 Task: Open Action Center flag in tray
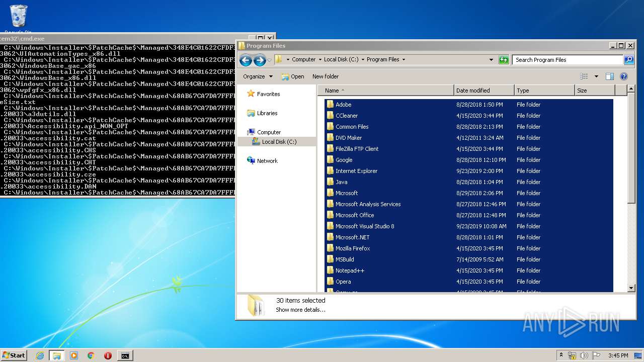(596, 355)
